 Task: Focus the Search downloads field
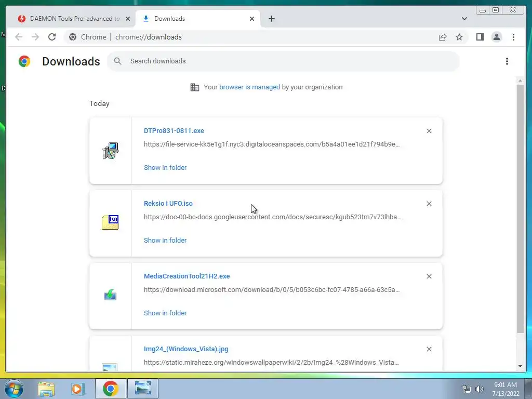point(283,61)
